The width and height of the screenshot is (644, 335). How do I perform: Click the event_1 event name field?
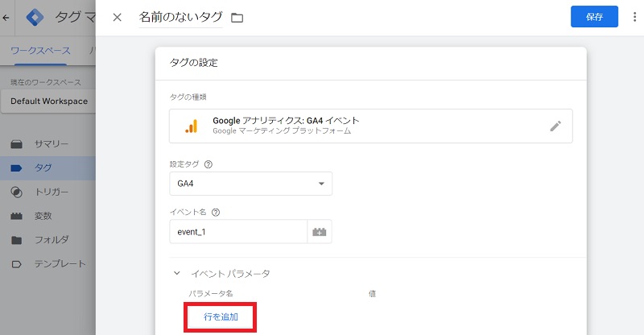[x=238, y=232]
